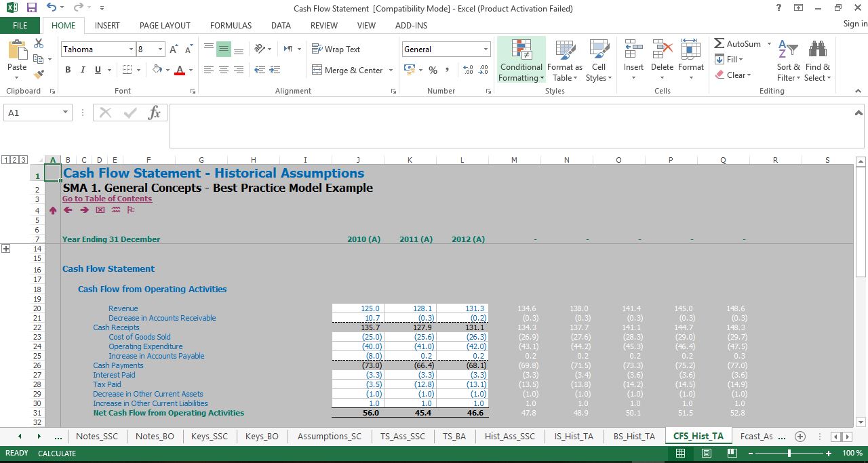Image resolution: width=868 pixels, height=463 pixels.
Task: Expand the outline group beside row 14
Action: pos(6,248)
